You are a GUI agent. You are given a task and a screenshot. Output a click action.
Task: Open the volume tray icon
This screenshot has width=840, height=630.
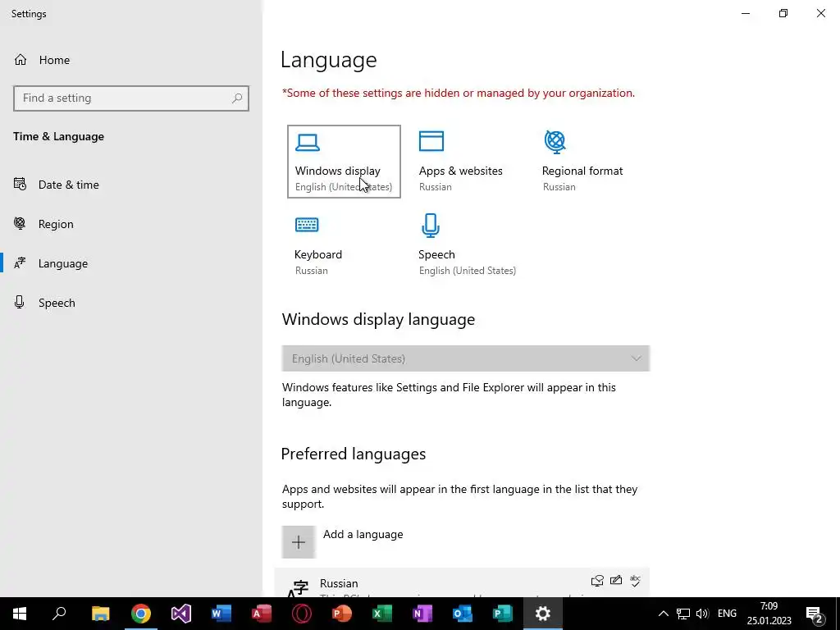point(702,614)
